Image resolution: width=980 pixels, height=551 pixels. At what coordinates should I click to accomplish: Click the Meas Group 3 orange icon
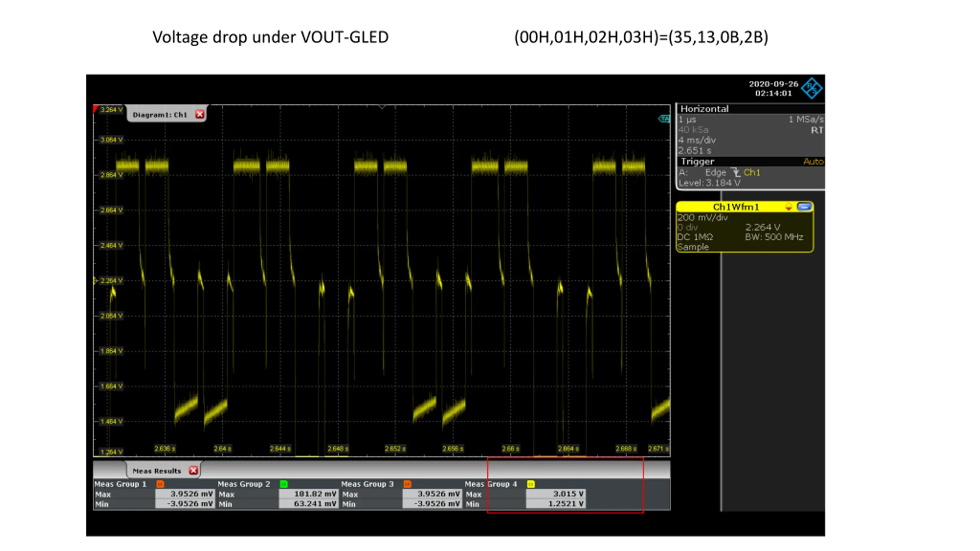[407, 484]
